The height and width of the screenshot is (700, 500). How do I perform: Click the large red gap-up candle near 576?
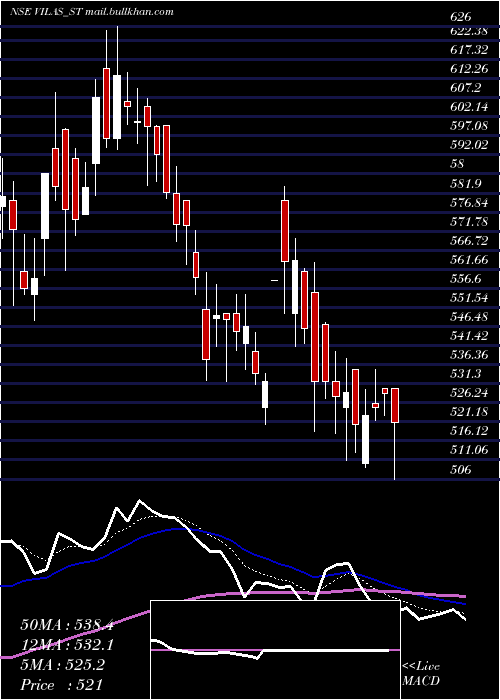tap(285, 231)
